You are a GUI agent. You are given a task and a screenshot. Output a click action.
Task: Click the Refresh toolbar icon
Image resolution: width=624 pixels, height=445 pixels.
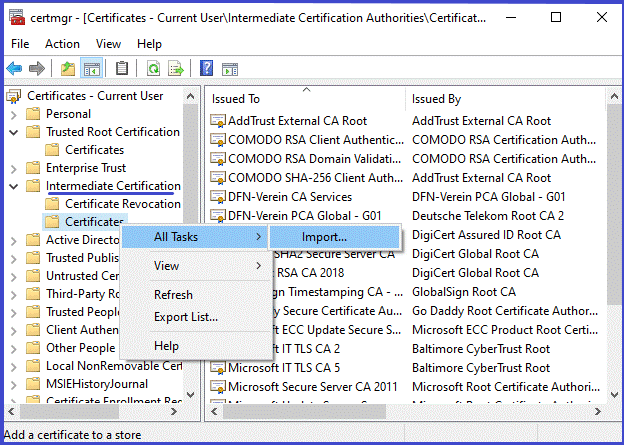click(x=154, y=68)
